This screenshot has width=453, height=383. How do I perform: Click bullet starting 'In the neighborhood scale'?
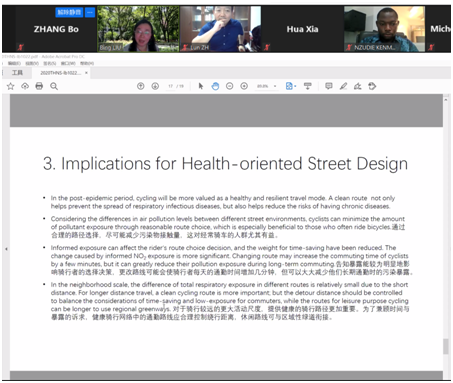230,301
